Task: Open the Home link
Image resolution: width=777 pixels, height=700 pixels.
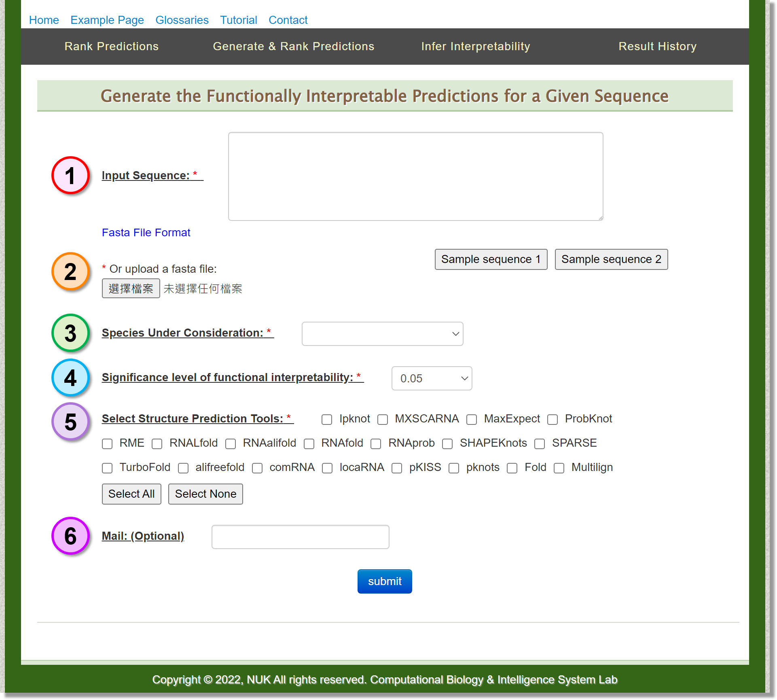Action: coord(44,20)
